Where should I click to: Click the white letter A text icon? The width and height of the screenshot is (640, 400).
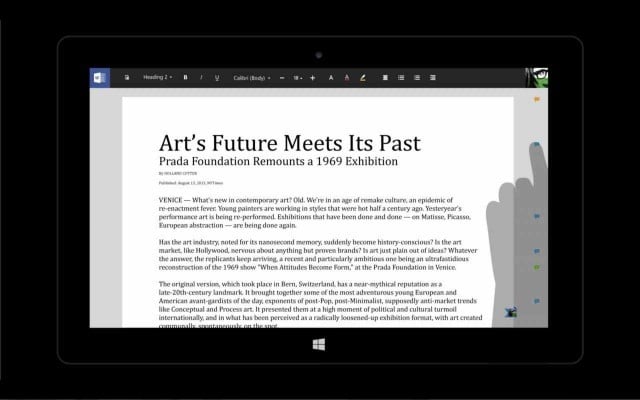pyautogui.click(x=331, y=78)
